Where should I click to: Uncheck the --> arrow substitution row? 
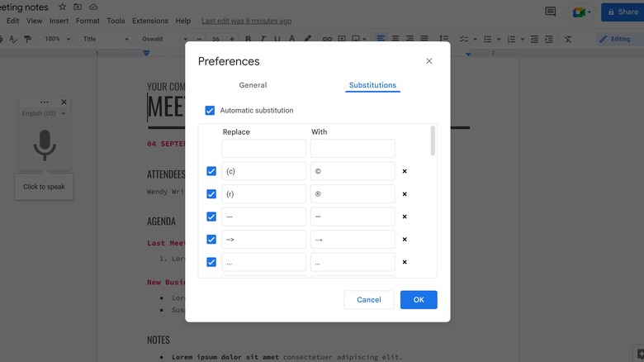[x=211, y=239]
